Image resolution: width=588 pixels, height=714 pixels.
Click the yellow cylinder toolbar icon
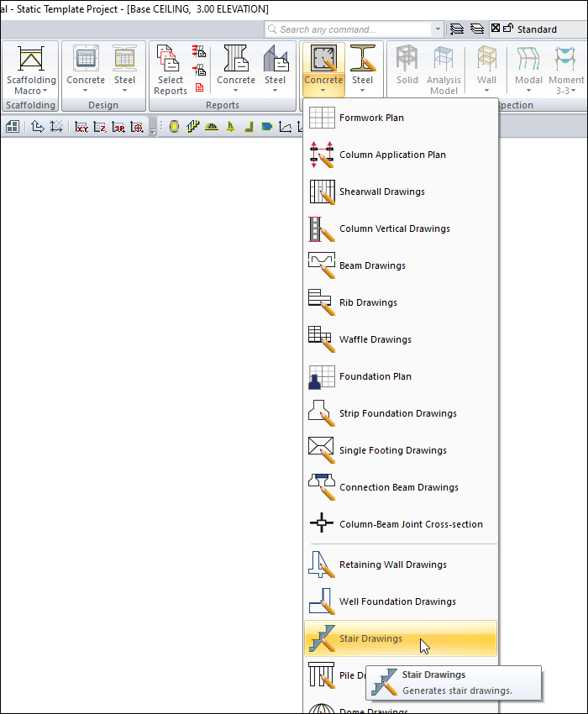pyautogui.click(x=174, y=127)
